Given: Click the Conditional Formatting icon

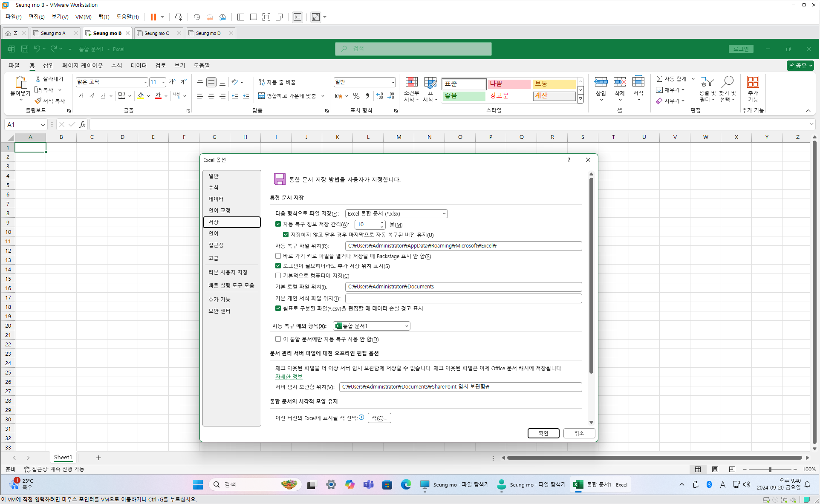Looking at the screenshot, I should (411, 82).
